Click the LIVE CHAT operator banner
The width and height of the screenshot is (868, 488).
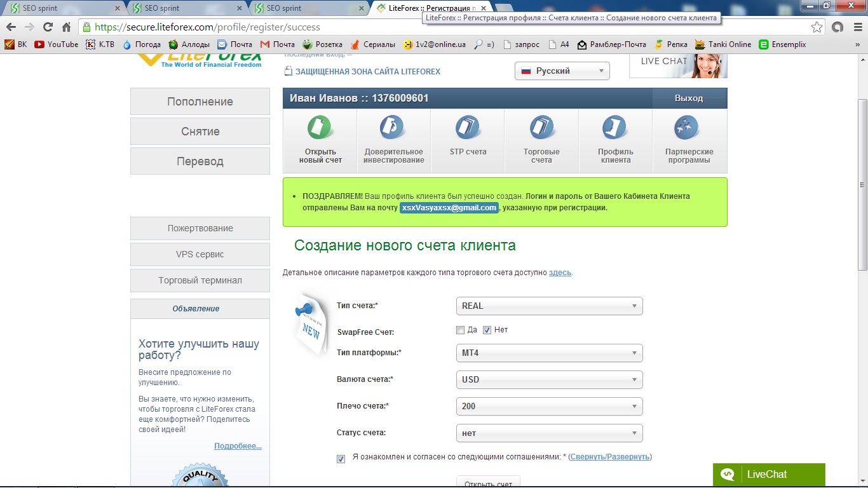point(678,65)
